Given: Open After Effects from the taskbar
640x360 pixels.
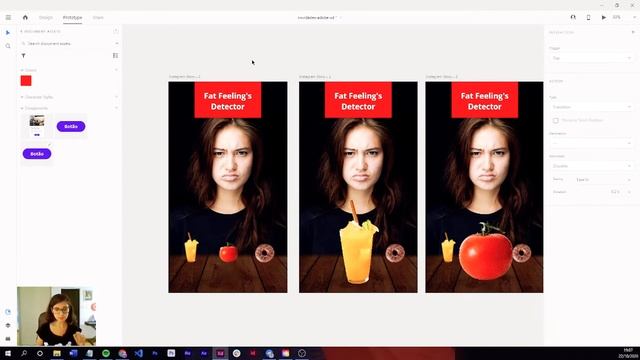Looking at the screenshot, I should (x=204, y=353).
